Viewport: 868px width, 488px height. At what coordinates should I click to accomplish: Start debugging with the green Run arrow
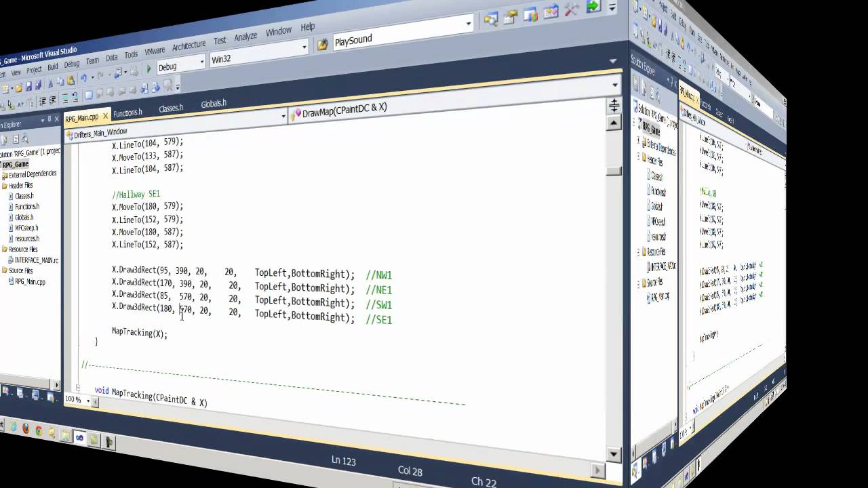149,70
